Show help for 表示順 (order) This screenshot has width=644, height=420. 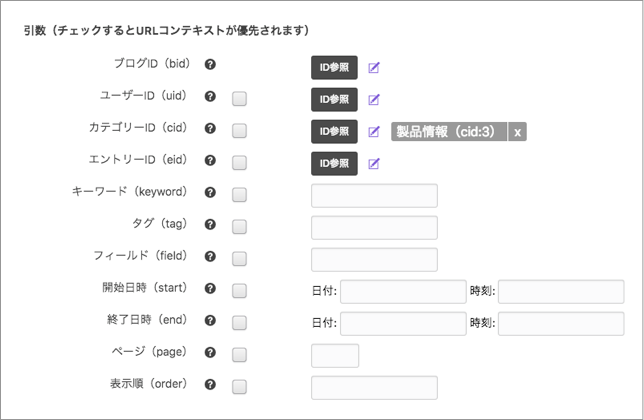click(211, 384)
